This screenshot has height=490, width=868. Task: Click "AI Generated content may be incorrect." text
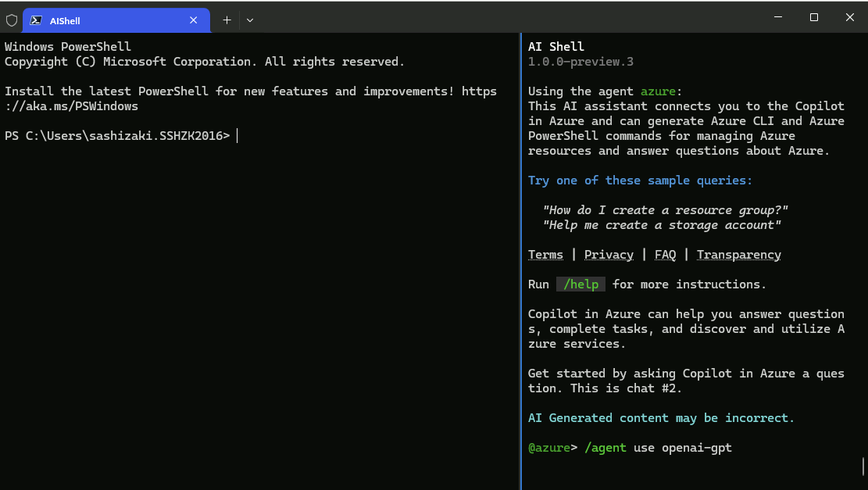tap(661, 418)
